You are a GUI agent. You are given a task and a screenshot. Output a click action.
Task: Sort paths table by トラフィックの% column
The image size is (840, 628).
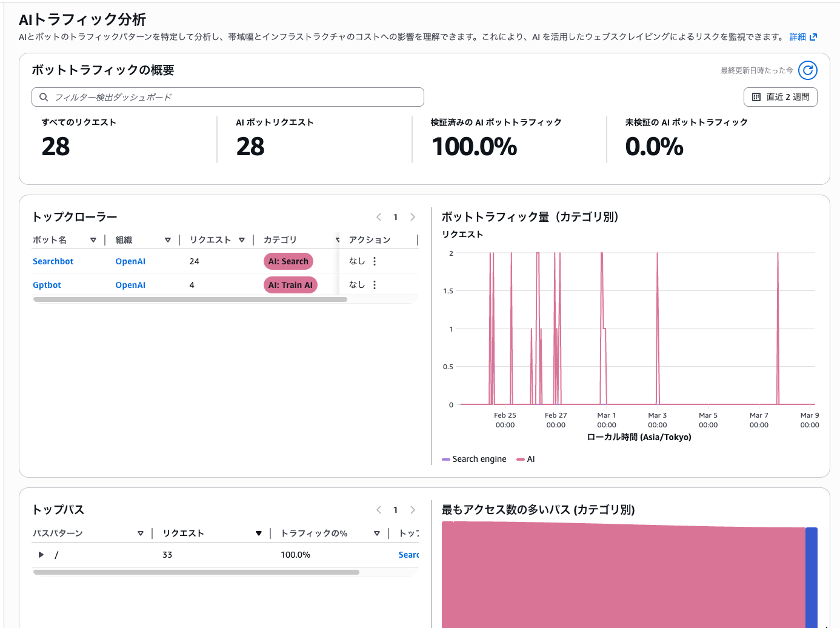[376, 533]
